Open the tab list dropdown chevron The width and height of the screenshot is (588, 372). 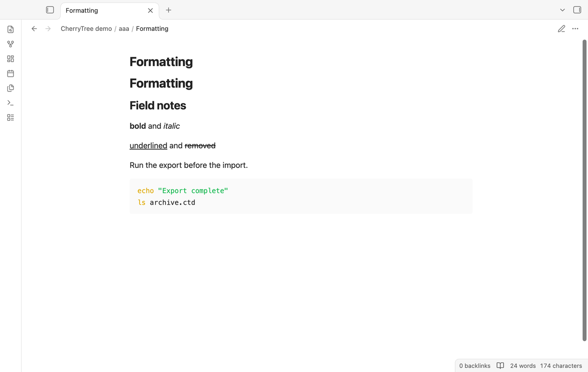point(563,10)
